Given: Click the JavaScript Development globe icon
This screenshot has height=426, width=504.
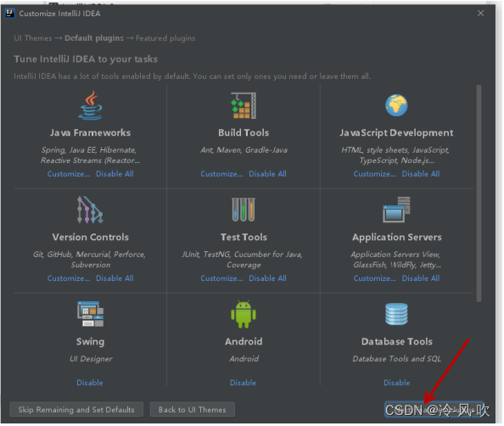Looking at the screenshot, I should pos(396,105).
